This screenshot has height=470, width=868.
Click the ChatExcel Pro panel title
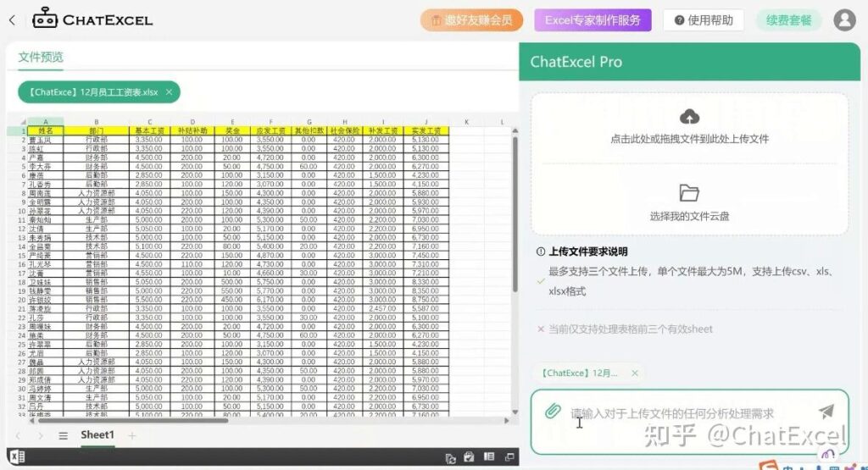point(576,61)
